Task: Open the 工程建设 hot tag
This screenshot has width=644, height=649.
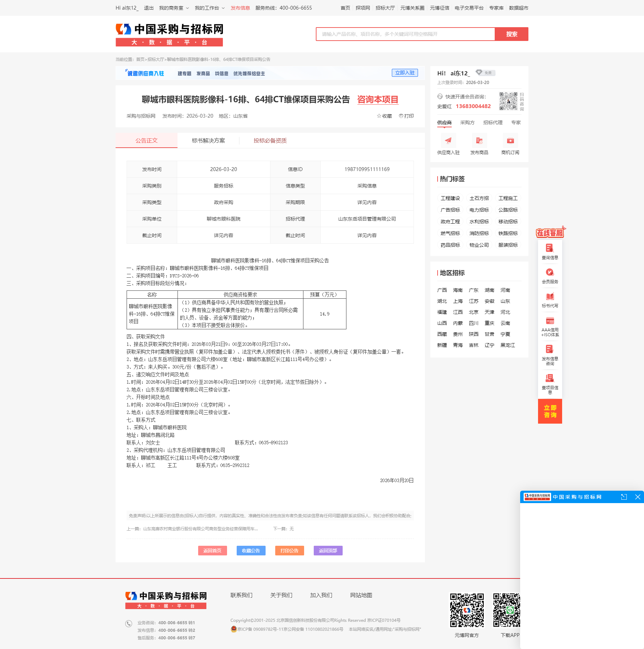Action: tap(450, 198)
